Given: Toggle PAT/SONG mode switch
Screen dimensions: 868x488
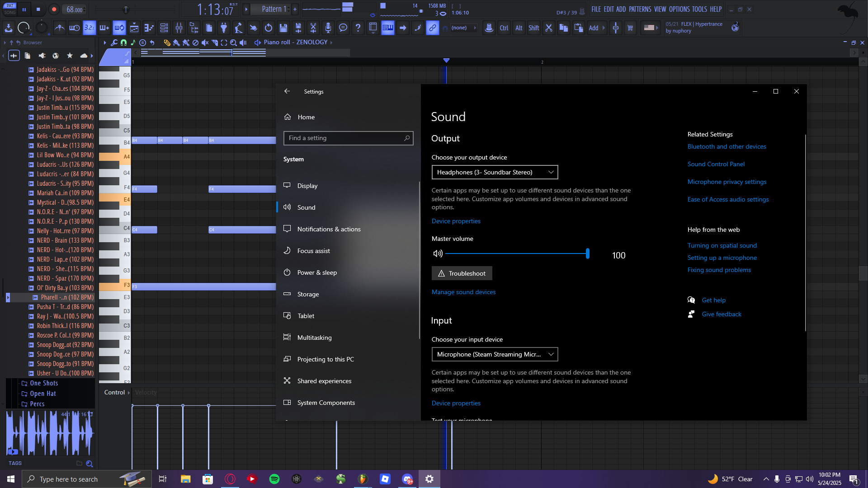Looking at the screenshot, I should coord(10,9).
